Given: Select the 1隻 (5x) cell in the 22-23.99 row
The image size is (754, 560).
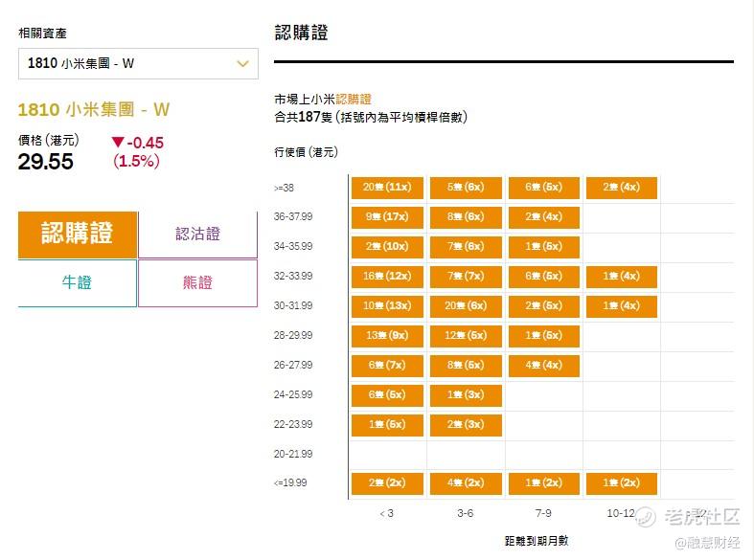Looking at the screenshot, I should click(387, 425).
